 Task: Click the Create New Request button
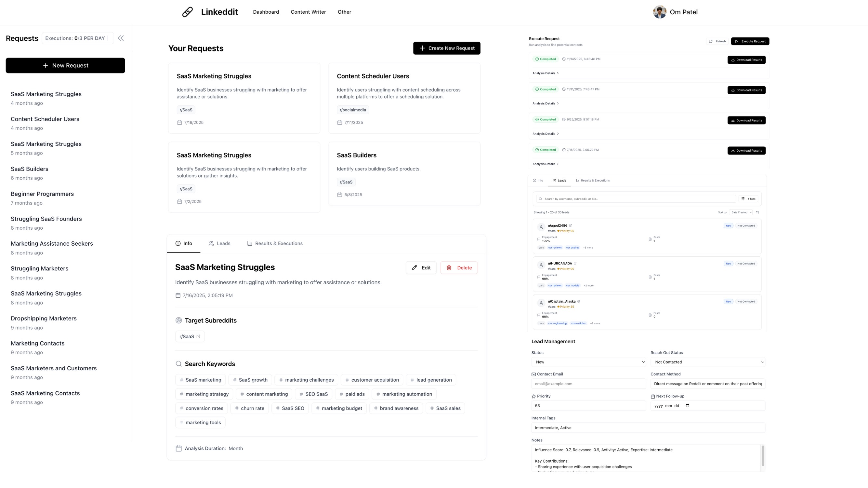point(447,48)
